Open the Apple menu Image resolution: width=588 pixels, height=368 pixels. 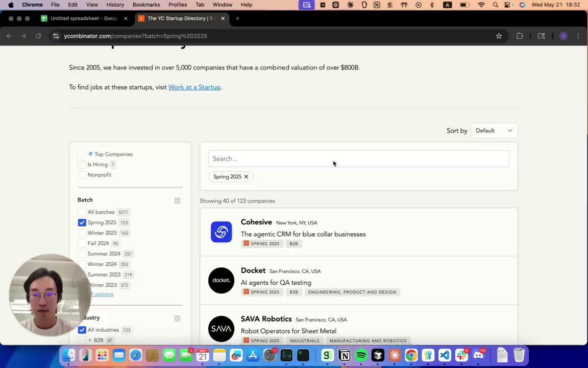coord(11,5)
